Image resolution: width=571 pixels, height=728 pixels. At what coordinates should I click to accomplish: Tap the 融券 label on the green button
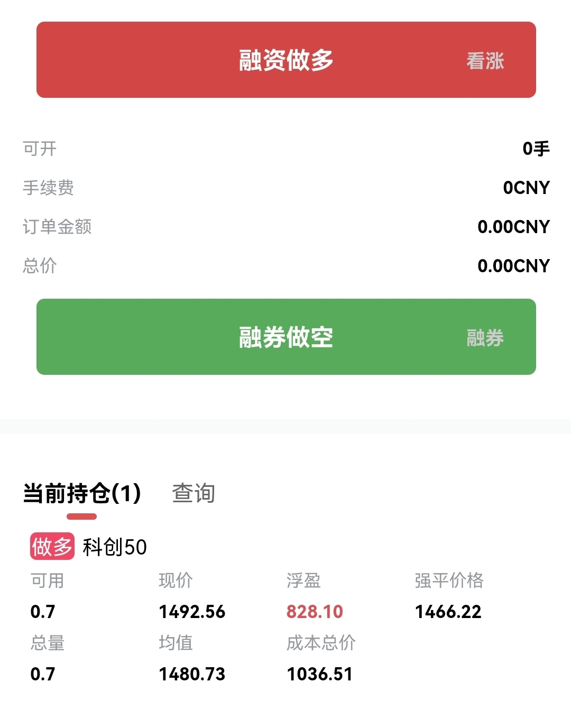pos(485,338)
